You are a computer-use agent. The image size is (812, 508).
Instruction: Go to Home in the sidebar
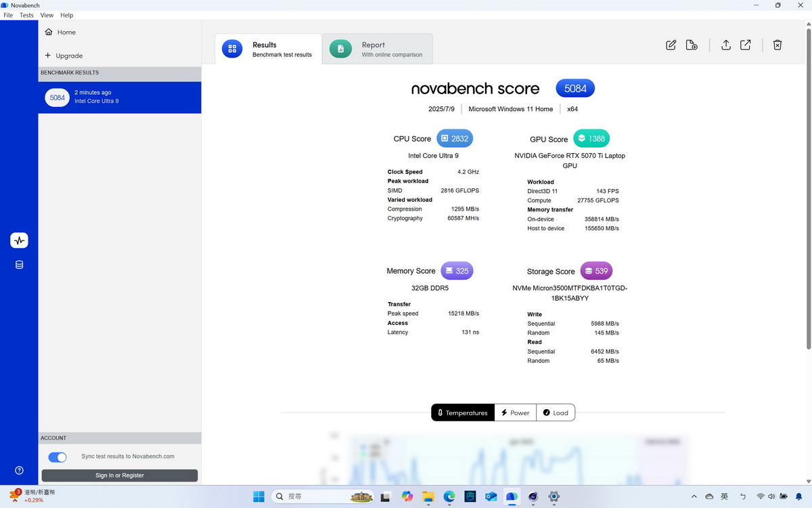pyautogui.click(x=66, y=33)
